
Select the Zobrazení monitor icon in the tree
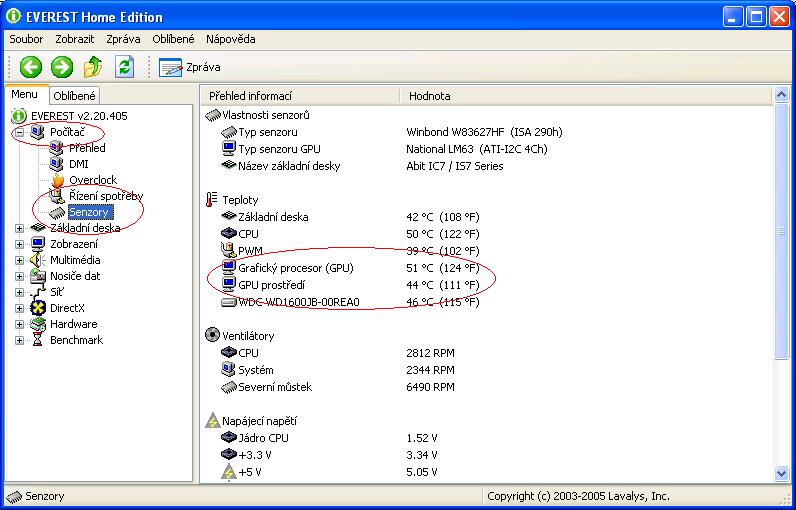coord(38,244)
